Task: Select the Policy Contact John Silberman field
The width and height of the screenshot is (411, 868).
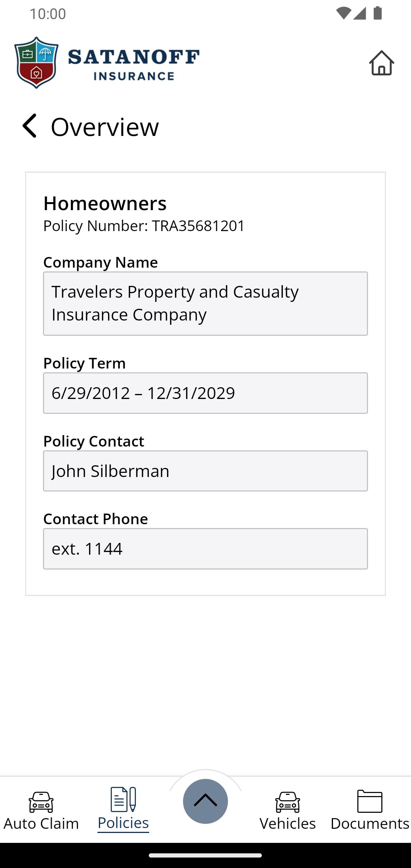Action: coord(205,471)
